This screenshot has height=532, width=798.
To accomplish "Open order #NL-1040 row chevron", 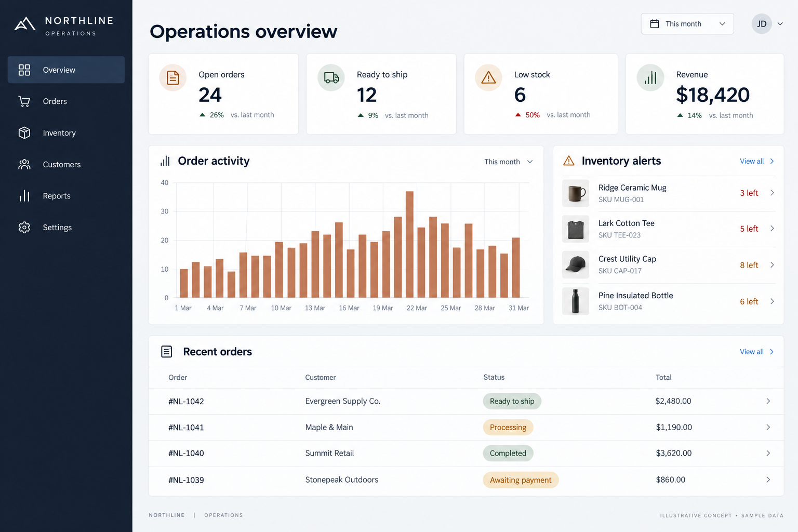I will tap(768, 453).
